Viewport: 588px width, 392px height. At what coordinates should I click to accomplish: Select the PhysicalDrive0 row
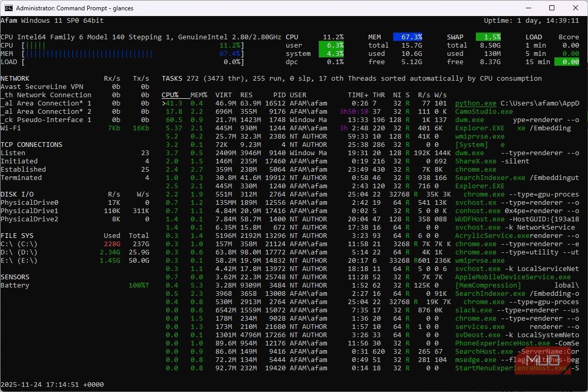[x=74, y=202]
